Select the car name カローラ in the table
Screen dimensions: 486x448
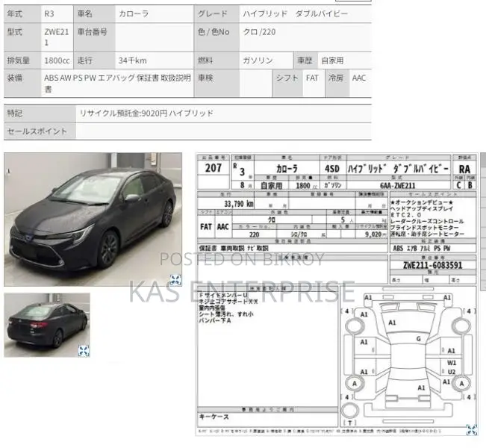pos(134,14)
